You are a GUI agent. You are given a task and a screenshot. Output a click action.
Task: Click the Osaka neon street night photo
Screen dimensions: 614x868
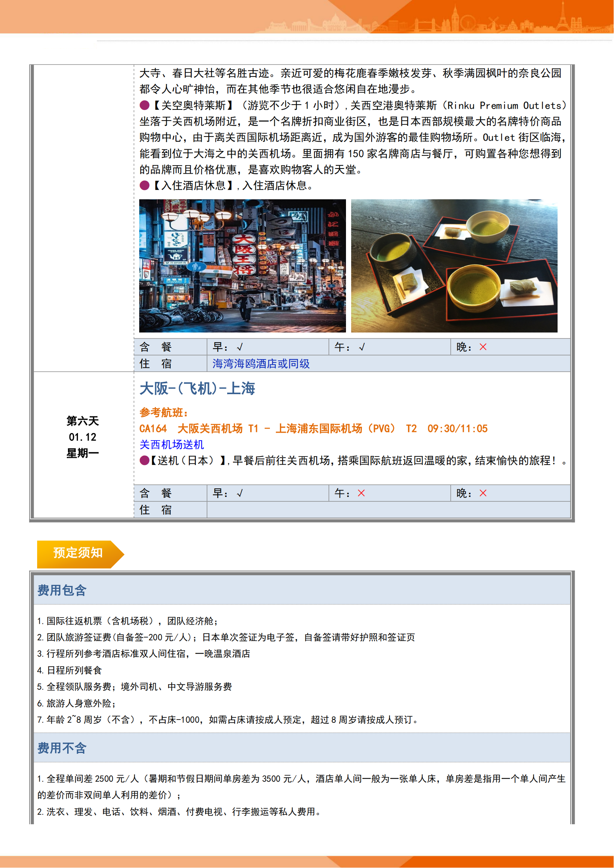(242, 266)
